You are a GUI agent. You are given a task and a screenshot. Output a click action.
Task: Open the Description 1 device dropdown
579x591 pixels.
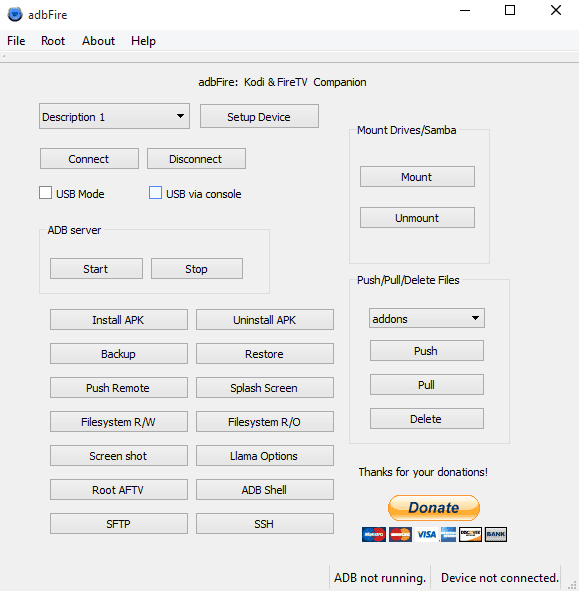(114, 116)
